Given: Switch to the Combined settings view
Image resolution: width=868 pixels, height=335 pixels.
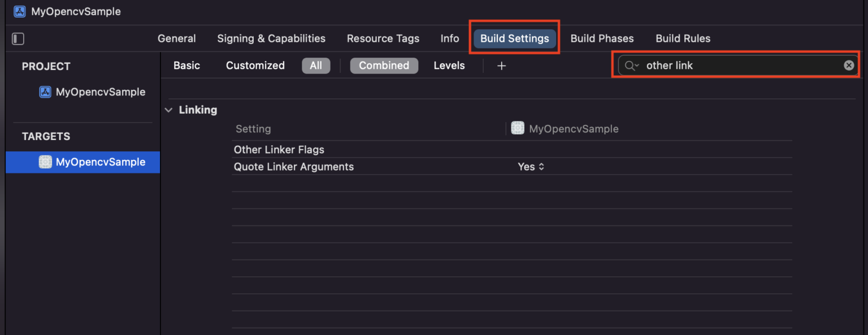Looking at the screenshot, I should (384, 66).
